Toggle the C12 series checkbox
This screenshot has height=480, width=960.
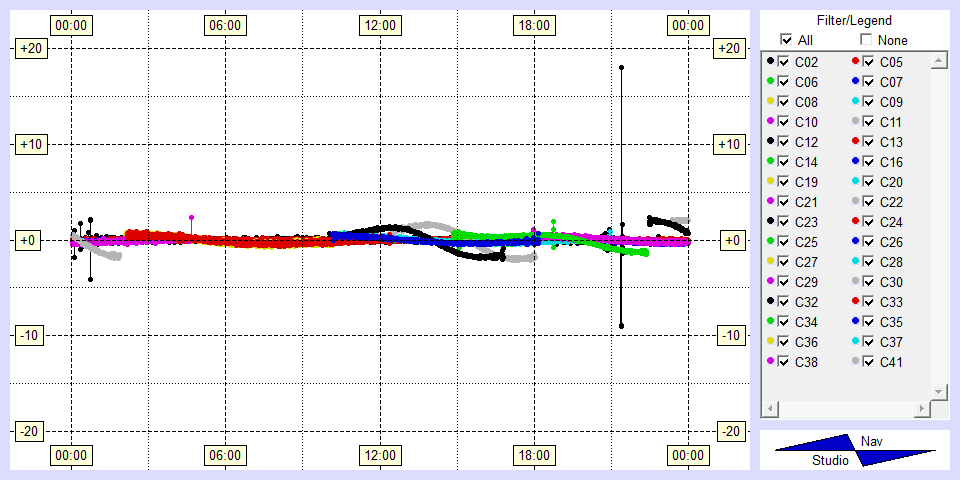point(784,142)
